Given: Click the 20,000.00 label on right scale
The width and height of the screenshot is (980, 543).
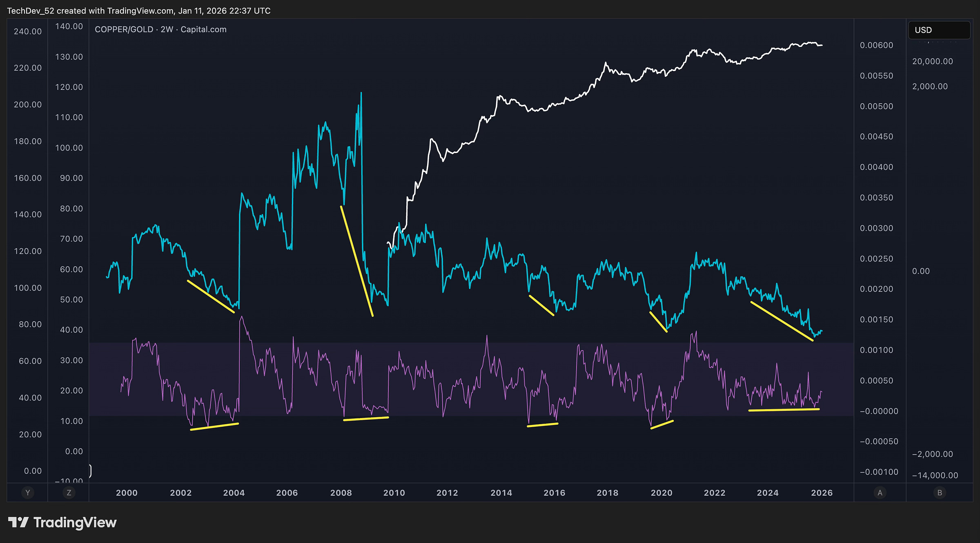Looking at the screenshot, I should (x=933, y=61).
